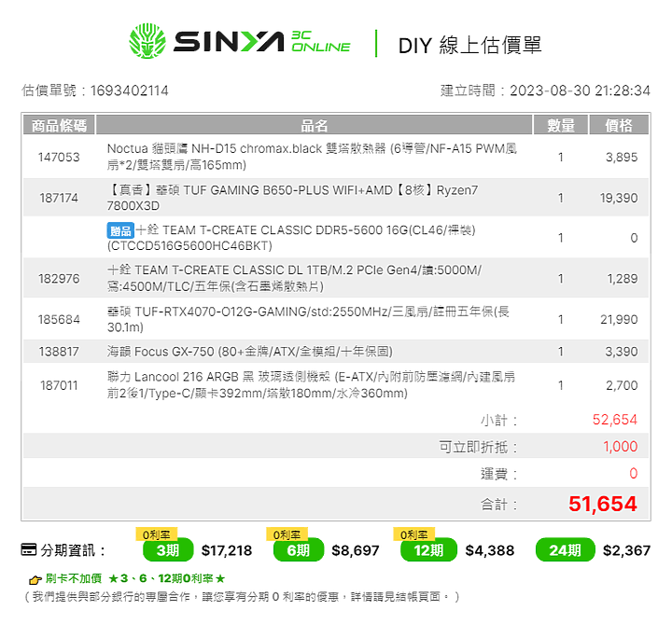The height and width of the screenshot is (624, 672).
Task: Click the DIY 線上估價單 title
Action: pos(470,45)
